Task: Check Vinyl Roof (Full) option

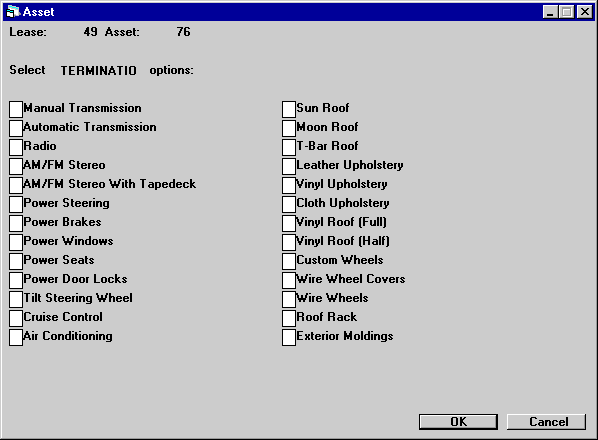Action: point(289,223)
